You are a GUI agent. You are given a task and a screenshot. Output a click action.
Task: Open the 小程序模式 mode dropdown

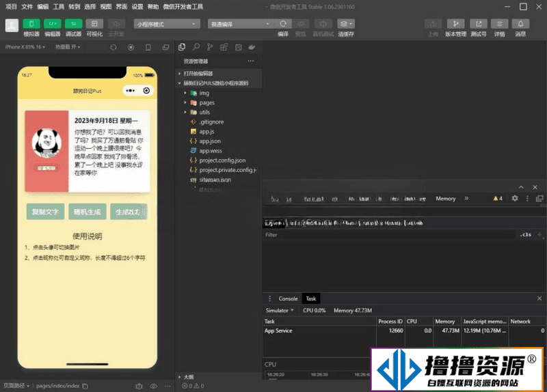coord(167,24)
